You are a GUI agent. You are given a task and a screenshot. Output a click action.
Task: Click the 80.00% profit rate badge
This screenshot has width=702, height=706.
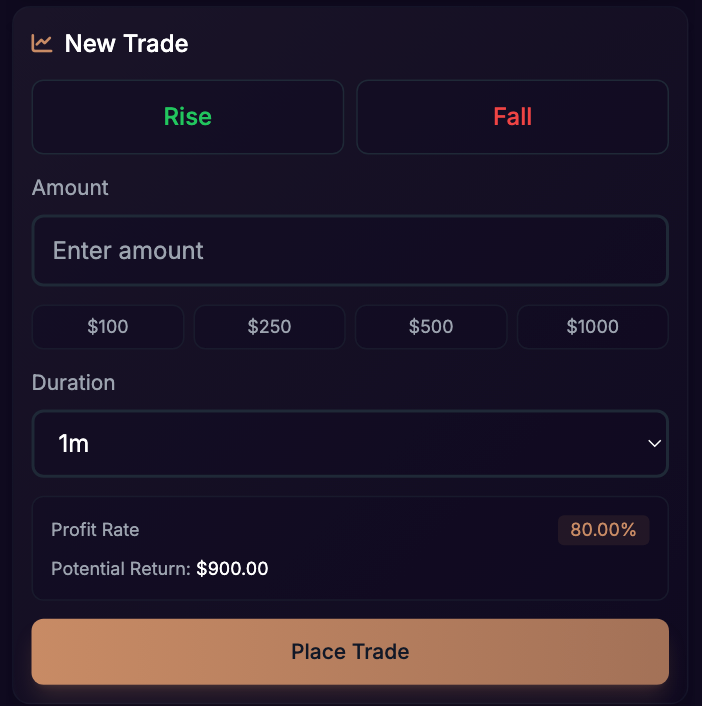tap(603, 530)
